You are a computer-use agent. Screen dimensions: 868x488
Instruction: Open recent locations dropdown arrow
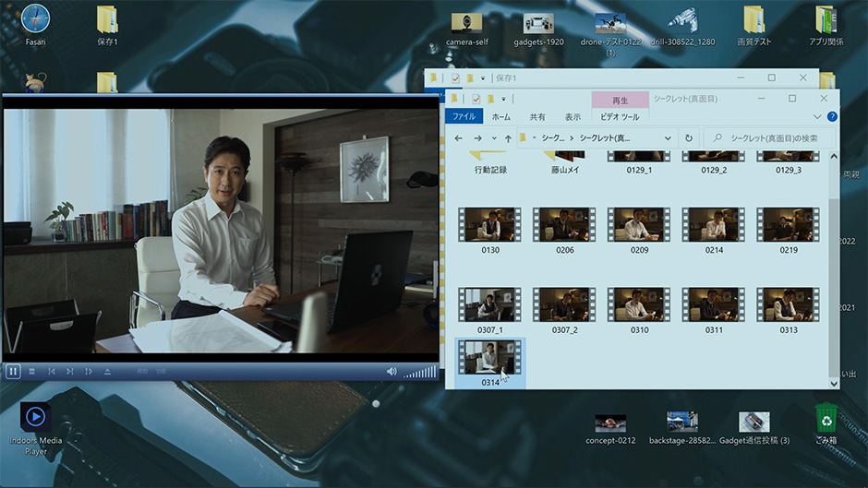tap(494, 138)
